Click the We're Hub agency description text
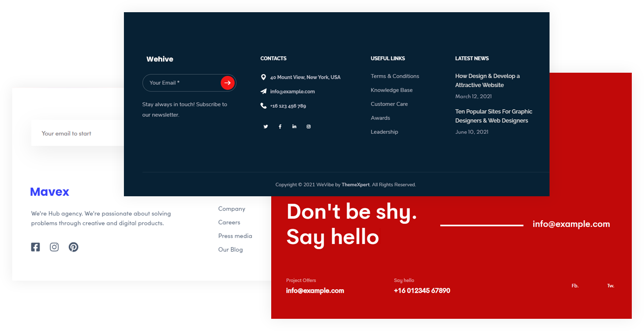 coord(101,218)
